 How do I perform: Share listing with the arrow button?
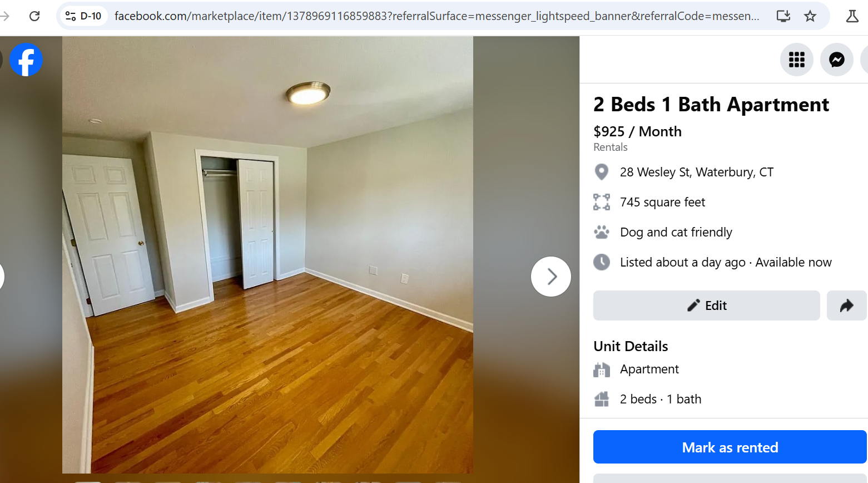point(846,305)
